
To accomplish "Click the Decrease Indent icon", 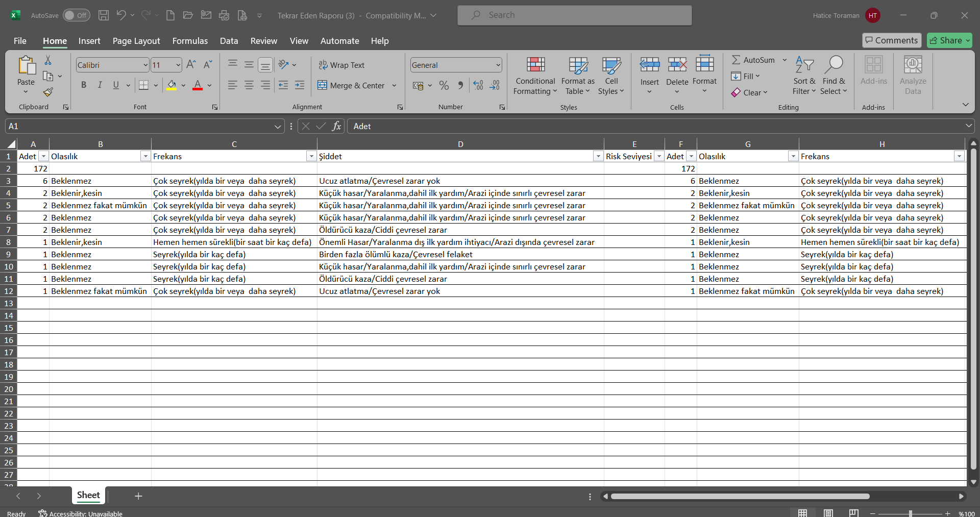I will (x=283, y=85).
